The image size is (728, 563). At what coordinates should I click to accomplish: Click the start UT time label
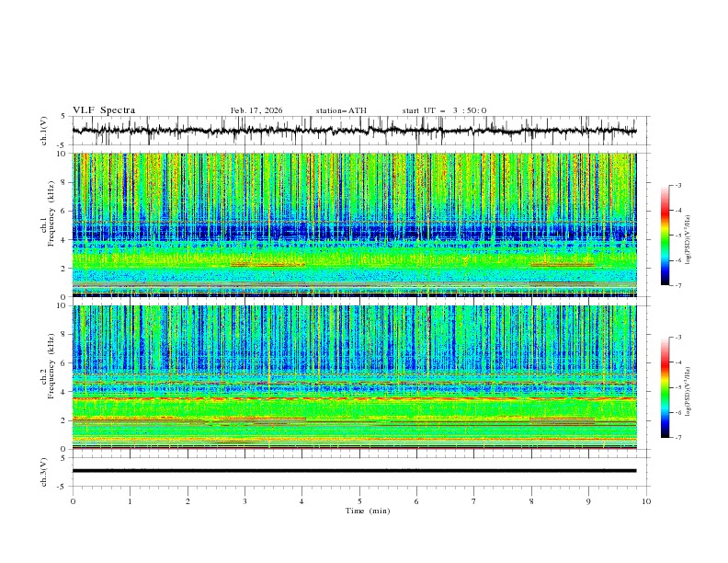(x=444, y=110)
